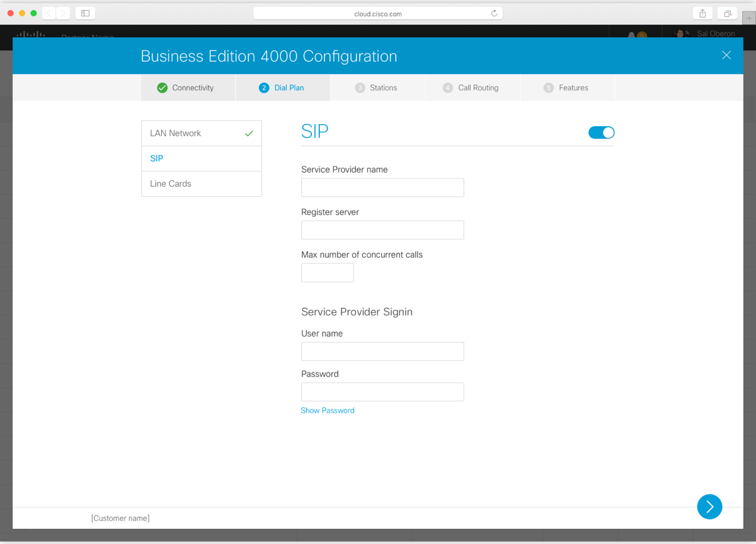756x544 pixels.
Task: Click the step 3 number badge for Stations
Action: pyautogui.click(x=360, y=88)
